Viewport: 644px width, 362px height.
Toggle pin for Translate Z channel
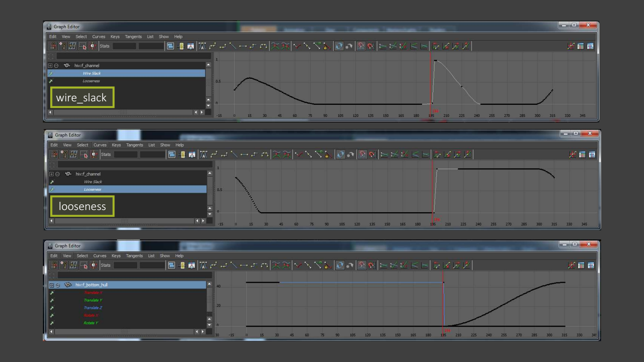click(x=52, y=308)
